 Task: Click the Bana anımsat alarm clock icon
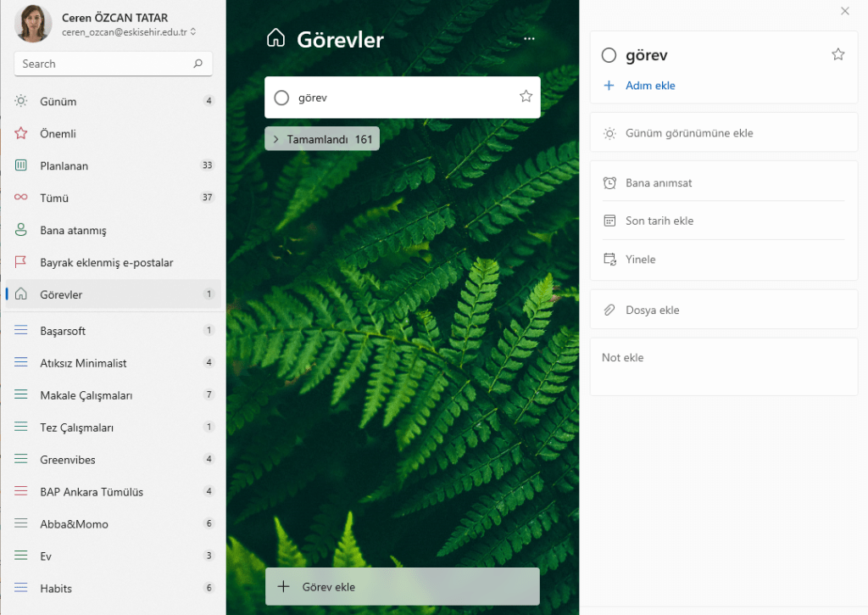coord(609,183)
